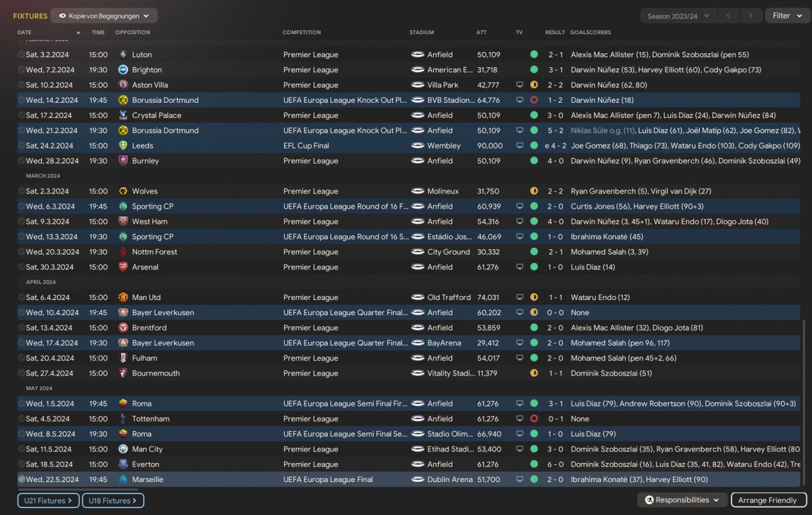Click the Brentford club badge
The height and width of the screenshot is (515, 812).
(x=123, y=328)
